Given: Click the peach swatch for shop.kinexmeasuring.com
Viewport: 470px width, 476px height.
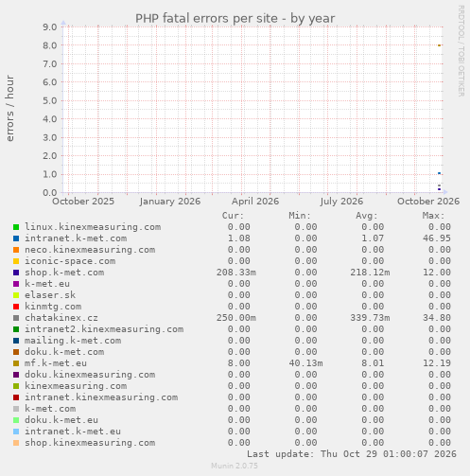Looking at the screenshot, I should [x=16, y=443].
